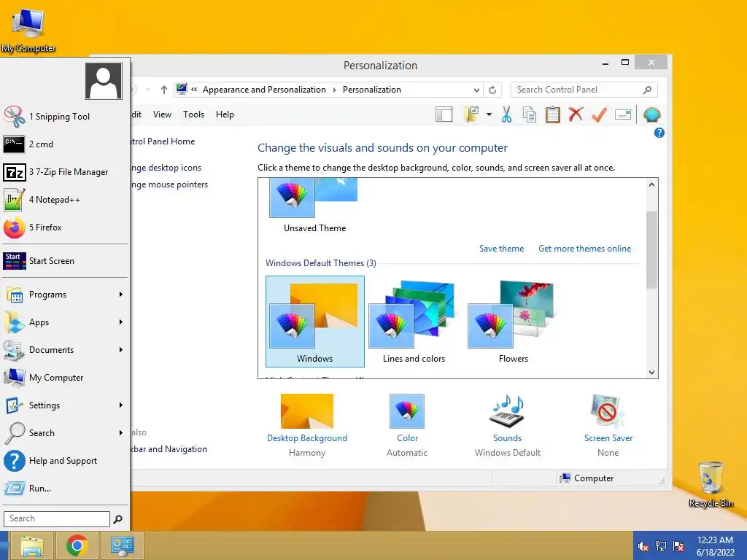Click the Paste clipboard toolbar icon
This screenshot has height=560, width=747.
click(x=553, y=114)
